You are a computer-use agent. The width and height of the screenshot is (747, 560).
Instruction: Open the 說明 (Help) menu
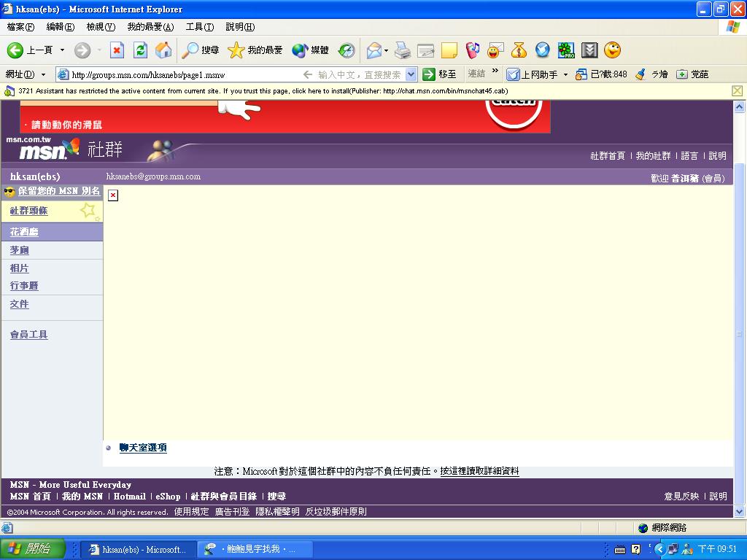tap(240, 27)
